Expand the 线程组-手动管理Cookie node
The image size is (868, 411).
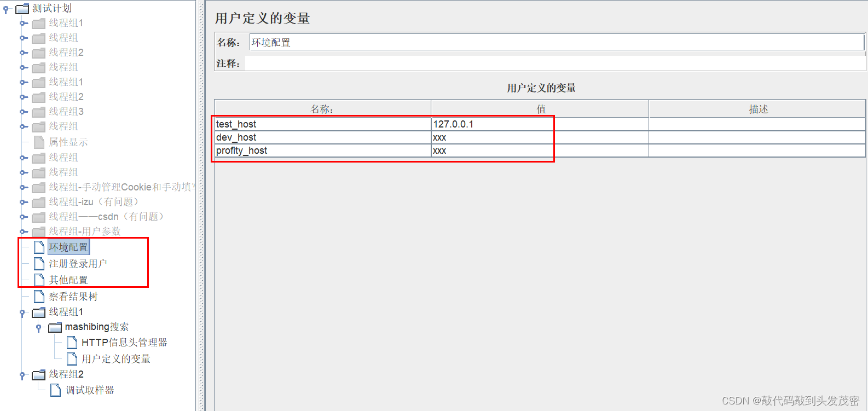point(24,187)
